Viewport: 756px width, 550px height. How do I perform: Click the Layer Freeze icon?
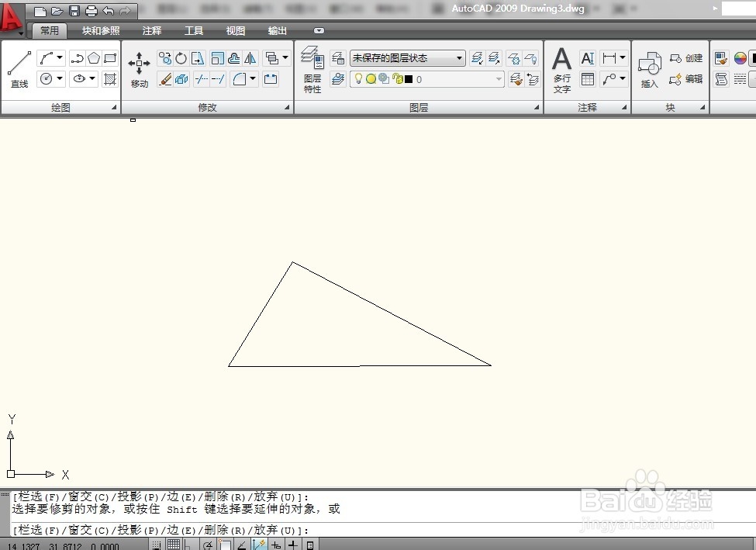coord(514,58)
